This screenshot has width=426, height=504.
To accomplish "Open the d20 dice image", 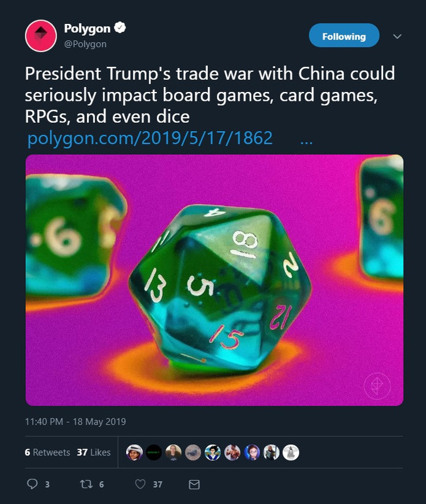I will 214,280.
